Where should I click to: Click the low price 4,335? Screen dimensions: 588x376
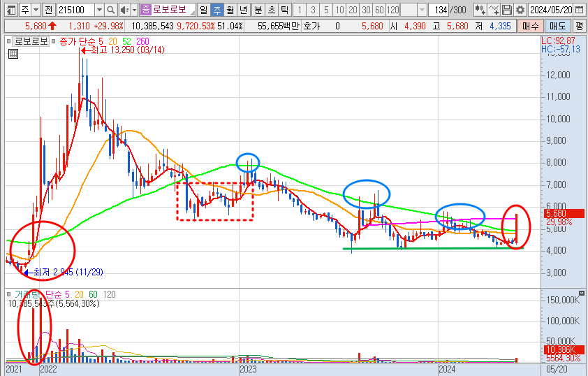point(500,27)
